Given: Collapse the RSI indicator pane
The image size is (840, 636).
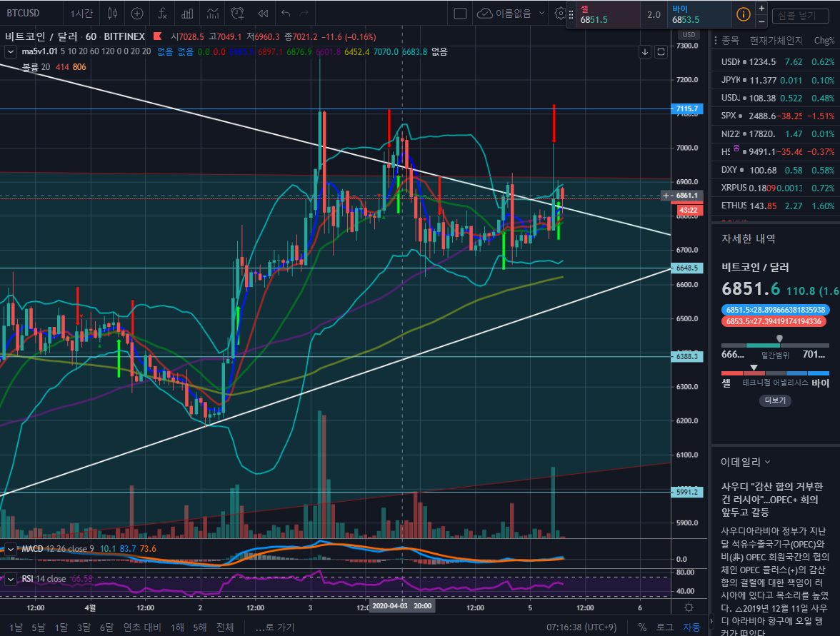Looking at the screenshot, I should pyautogui.click(x=10, y=579).
